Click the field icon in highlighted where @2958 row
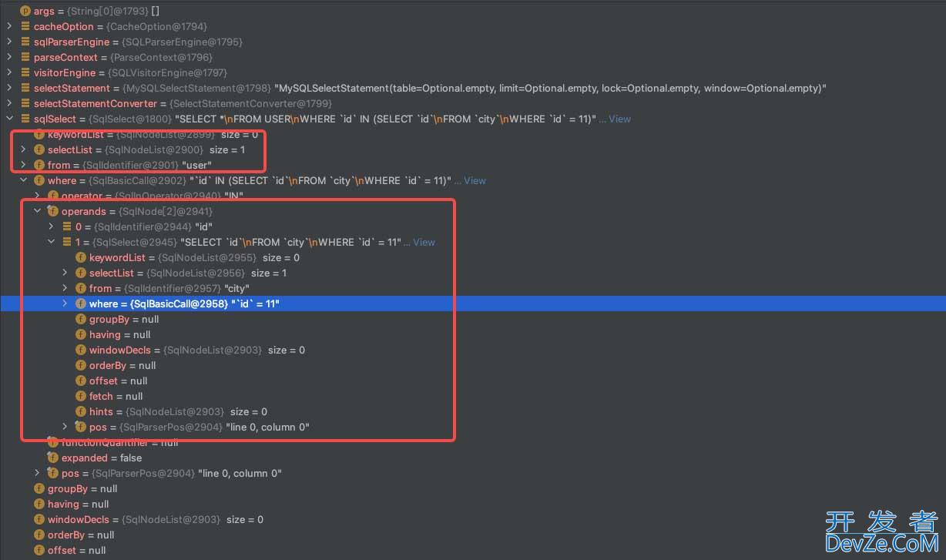 pyautogui.click(x=81, y=304)
